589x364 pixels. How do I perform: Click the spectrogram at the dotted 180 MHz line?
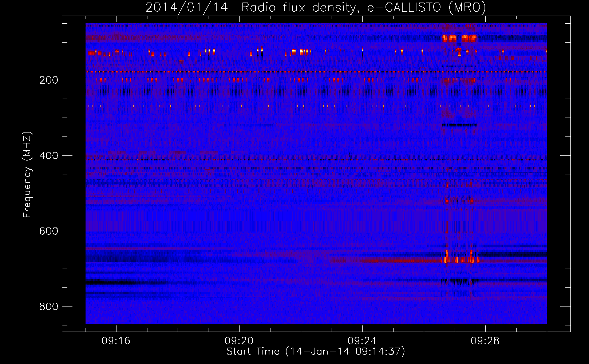point(316,72)
